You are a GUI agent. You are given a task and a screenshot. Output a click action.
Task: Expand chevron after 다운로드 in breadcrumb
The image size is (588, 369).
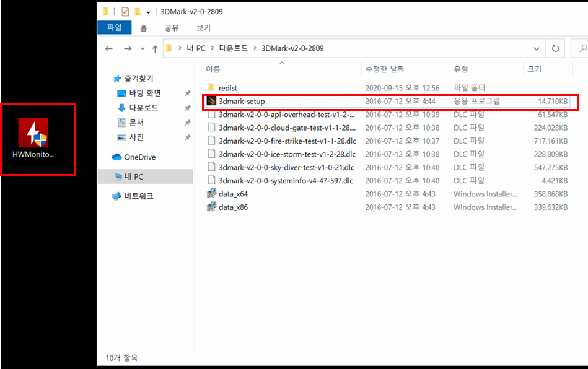[255, 48]
